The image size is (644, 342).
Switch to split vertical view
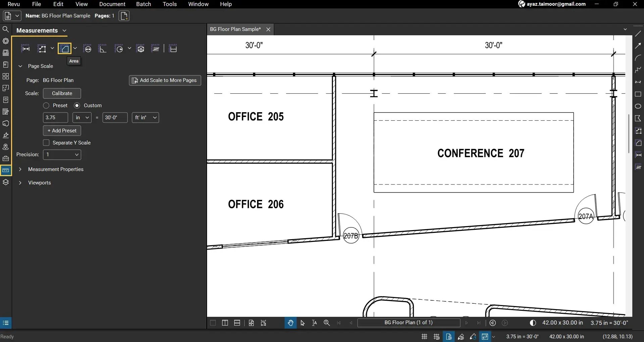[225, 323]
